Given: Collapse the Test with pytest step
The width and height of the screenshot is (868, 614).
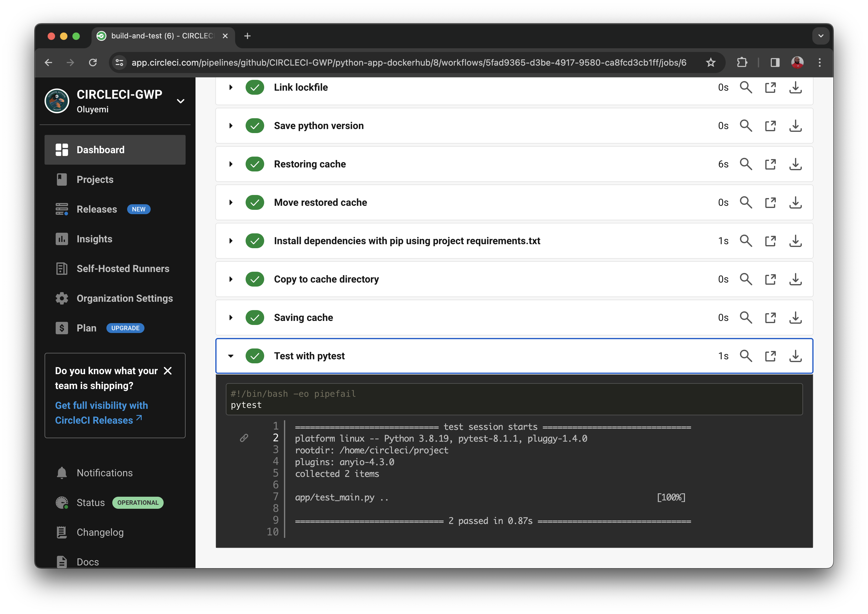Looking at the screenshot, I should pos(230,356).
